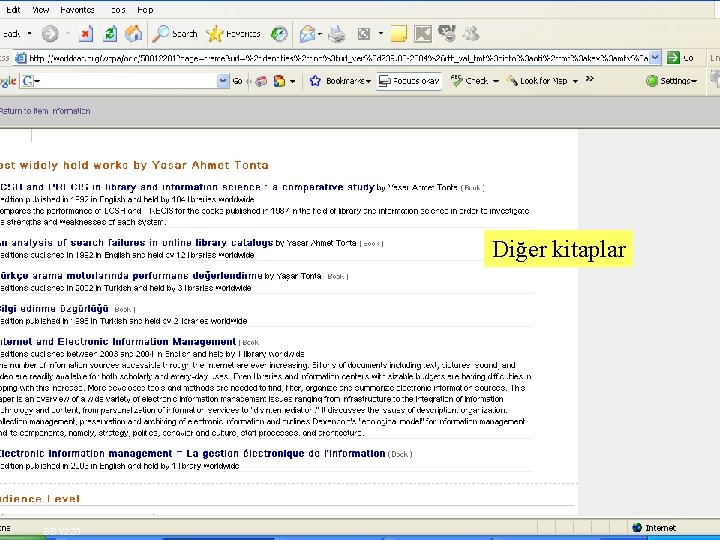Image resolution: width=720 pixels, height=540 pixels.
Task: Expand the Bookmarks dropdown arrow
Action: pyautogui.click(x=368, y=81)
